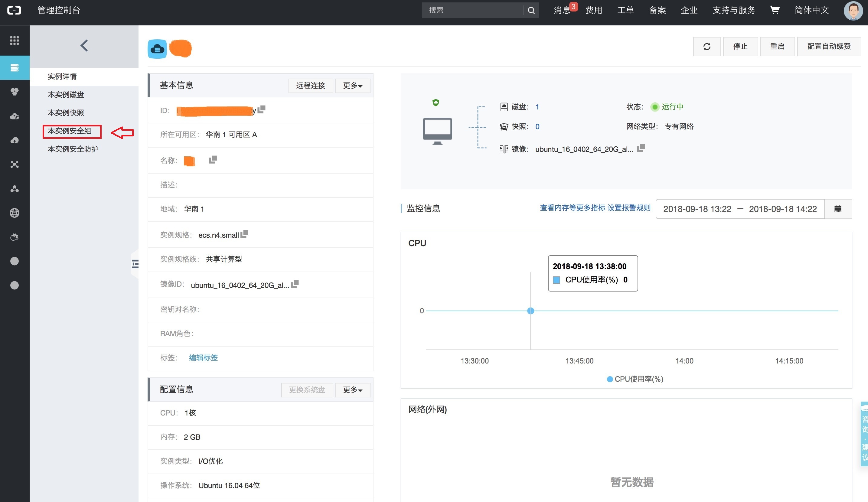Click the 远程连接 button
The width and height of the screenshot is (868, 502).
(310, 86)
